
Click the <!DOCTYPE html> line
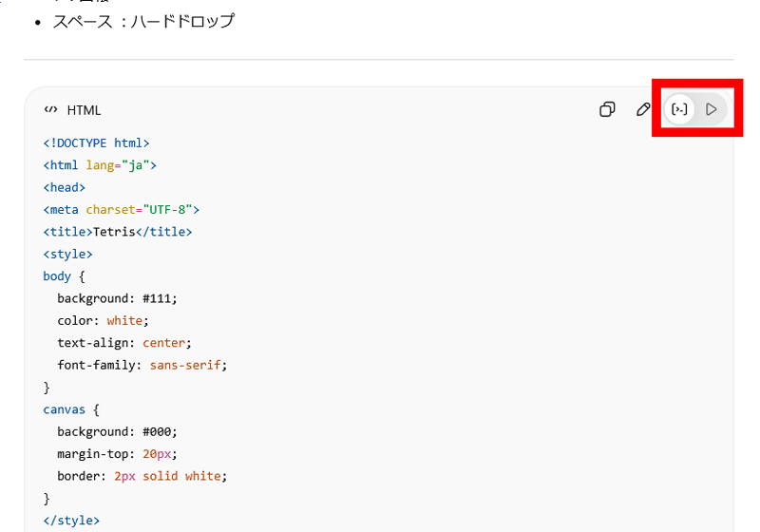96,143
